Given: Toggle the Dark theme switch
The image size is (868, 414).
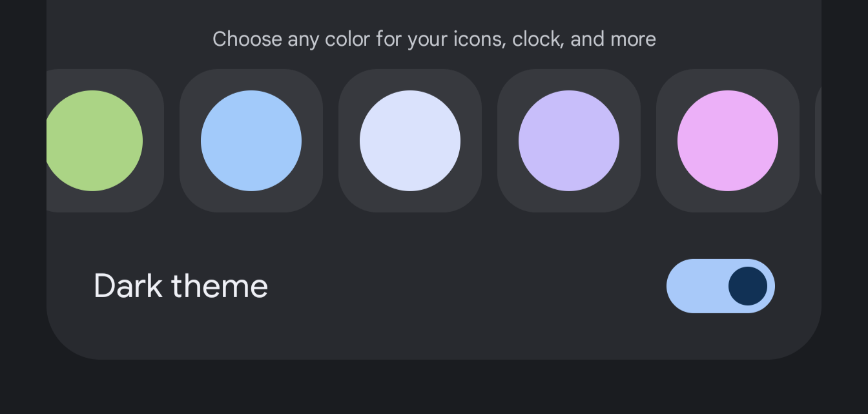Looking at the screenshot, I should (721, 286).
